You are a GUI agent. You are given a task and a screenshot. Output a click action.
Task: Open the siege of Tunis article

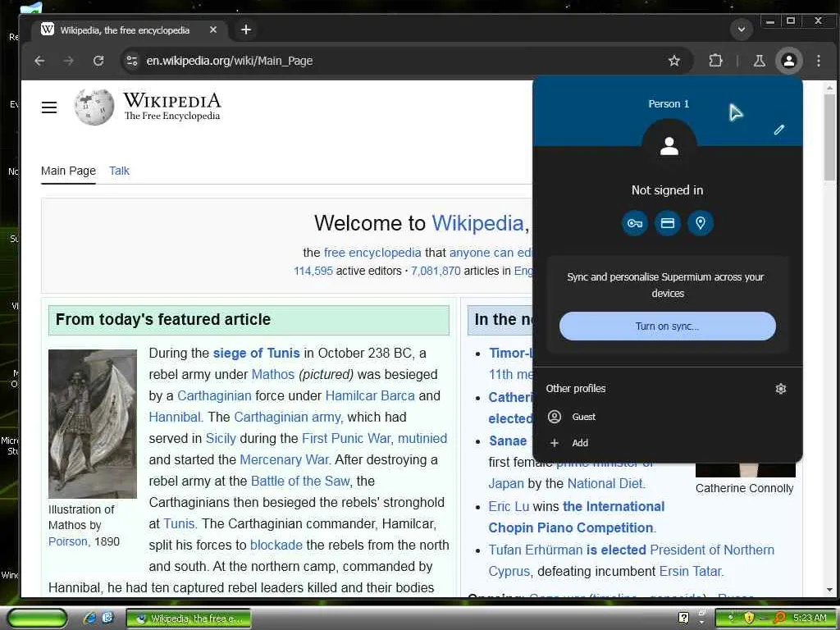(x=256, y=353)
